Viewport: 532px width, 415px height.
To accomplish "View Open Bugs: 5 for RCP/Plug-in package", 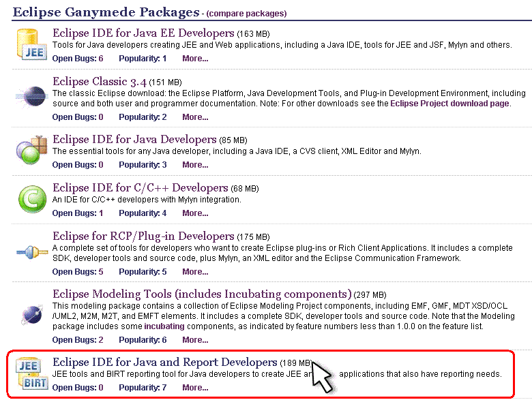I will pos(77,272).
